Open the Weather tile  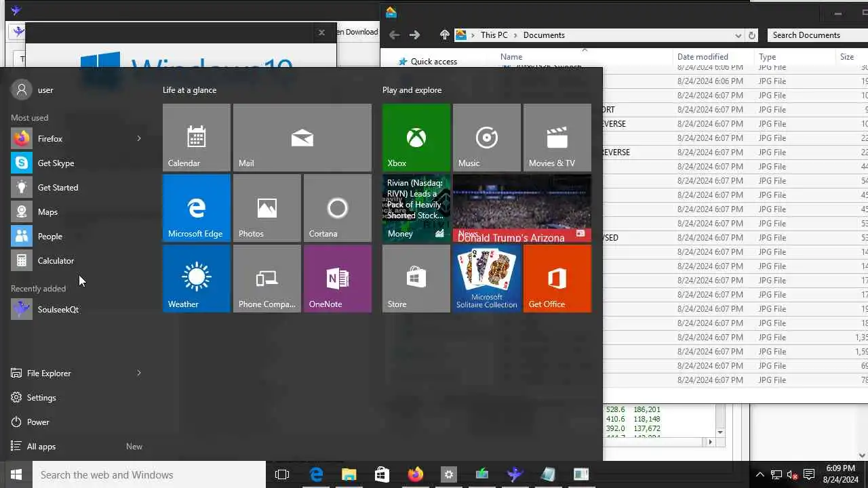point(197,279)
